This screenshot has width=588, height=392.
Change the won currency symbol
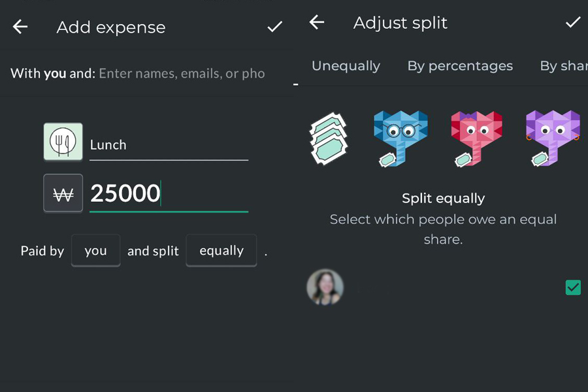point(63,193)
